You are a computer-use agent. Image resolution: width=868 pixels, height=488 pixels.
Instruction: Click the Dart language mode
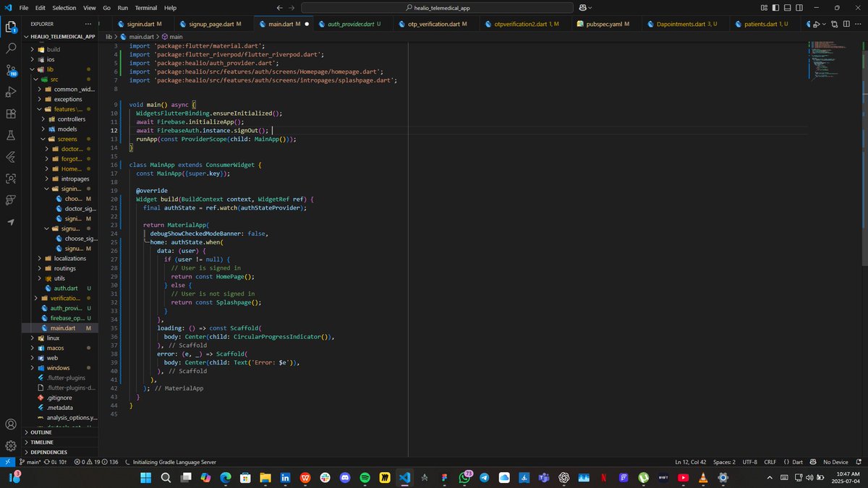(x=797, y=462)
